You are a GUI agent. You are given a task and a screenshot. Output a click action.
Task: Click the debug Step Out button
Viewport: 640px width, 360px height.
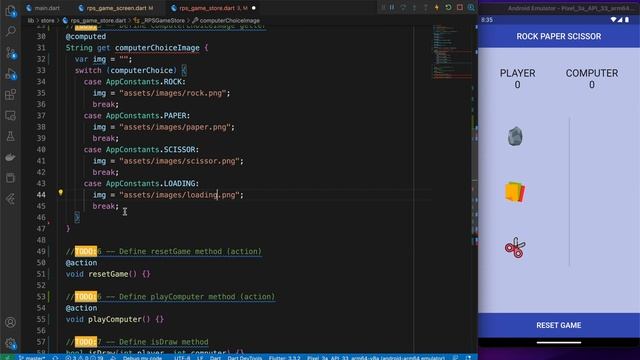tap(425, 7)
